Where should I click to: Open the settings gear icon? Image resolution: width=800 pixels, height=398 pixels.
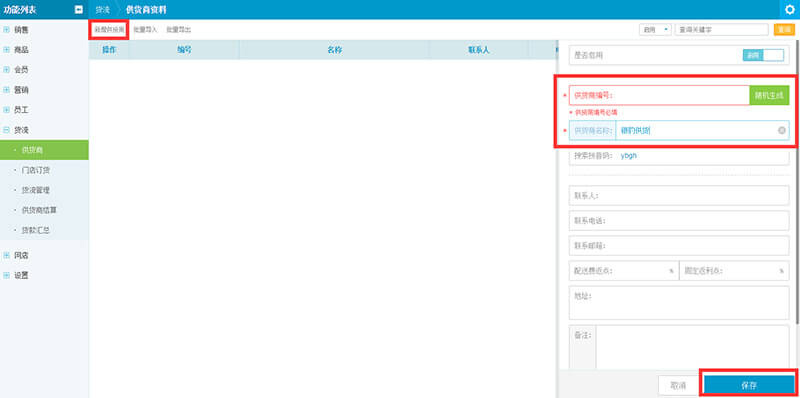(x=790, y=10)
